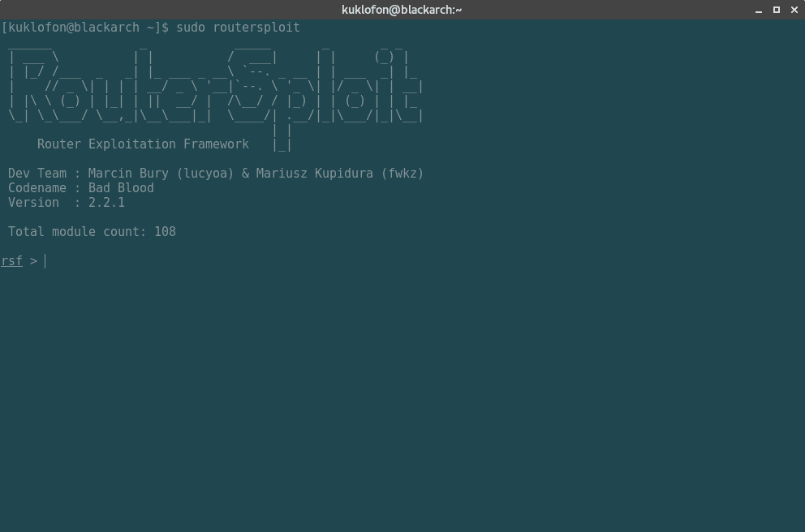The height and width of the screenshot is (532, 805).
Task: Click the Dev Team line text
Action: (x=216, y=174)
